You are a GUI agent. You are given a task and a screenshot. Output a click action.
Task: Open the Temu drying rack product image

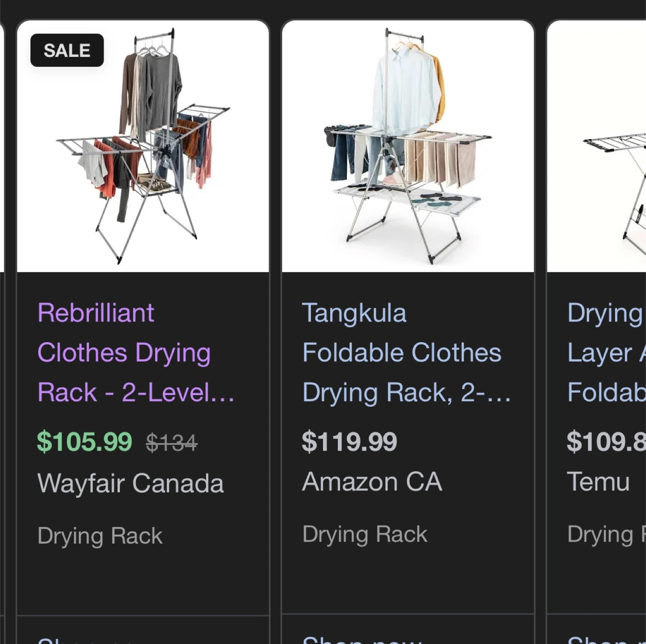597,146
